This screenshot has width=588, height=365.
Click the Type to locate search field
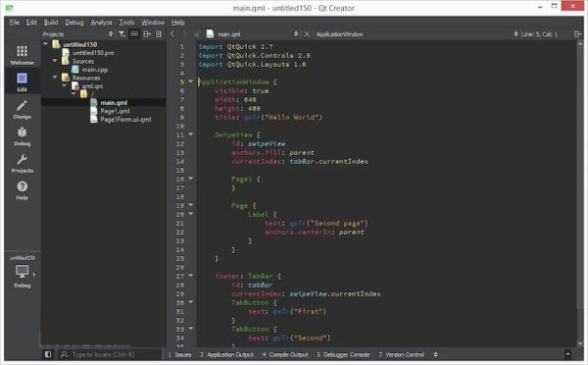[109, 354]
